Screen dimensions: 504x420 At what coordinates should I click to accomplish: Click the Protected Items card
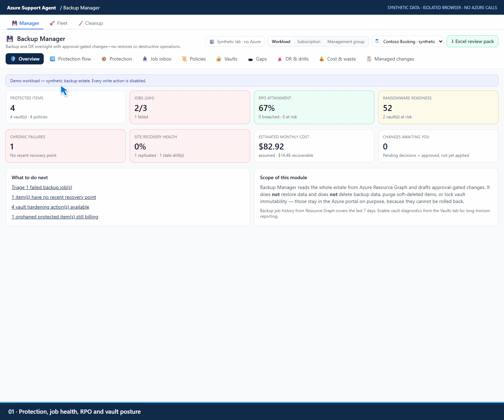point(65,107)
